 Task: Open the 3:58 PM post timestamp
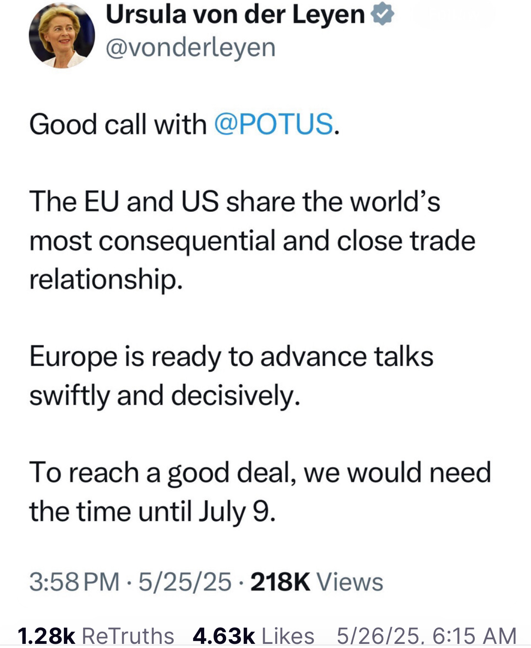click(x=74, y=582)
